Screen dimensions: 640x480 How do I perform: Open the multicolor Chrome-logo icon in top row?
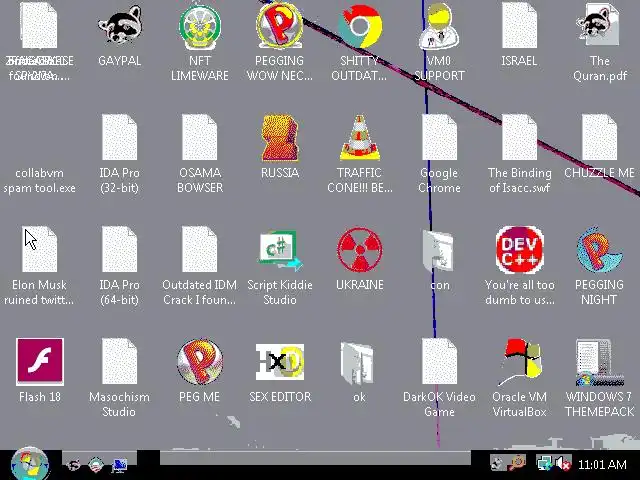click(x=360, y=26)
